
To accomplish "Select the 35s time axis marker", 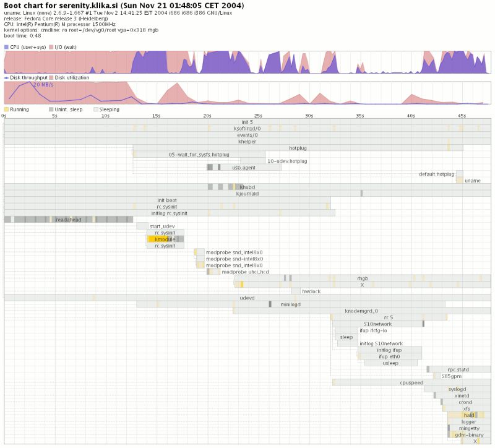I will 360,116.
